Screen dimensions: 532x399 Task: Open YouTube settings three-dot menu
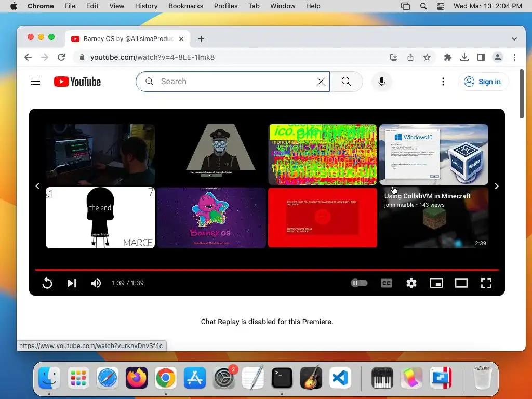443,82
